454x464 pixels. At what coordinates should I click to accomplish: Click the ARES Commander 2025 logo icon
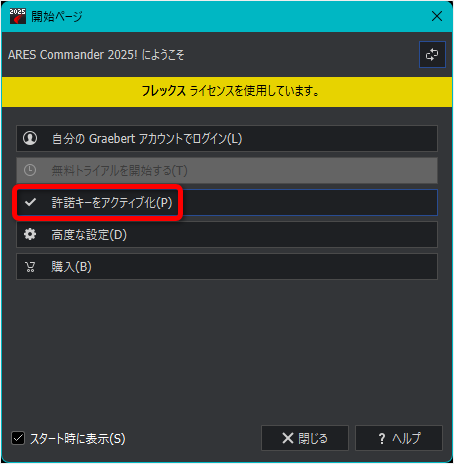(x=17, y=16)
